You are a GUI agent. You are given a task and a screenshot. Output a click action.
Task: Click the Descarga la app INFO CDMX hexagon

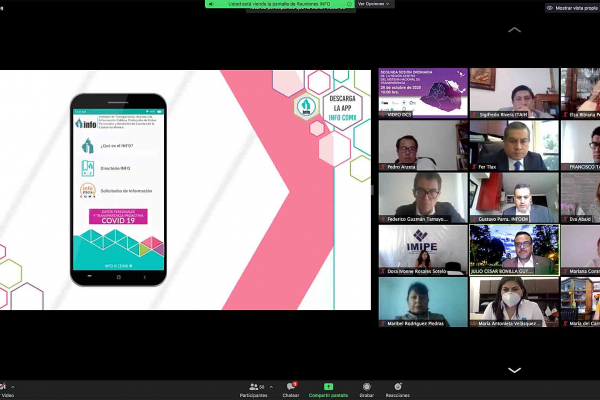(x=342, y=108)
